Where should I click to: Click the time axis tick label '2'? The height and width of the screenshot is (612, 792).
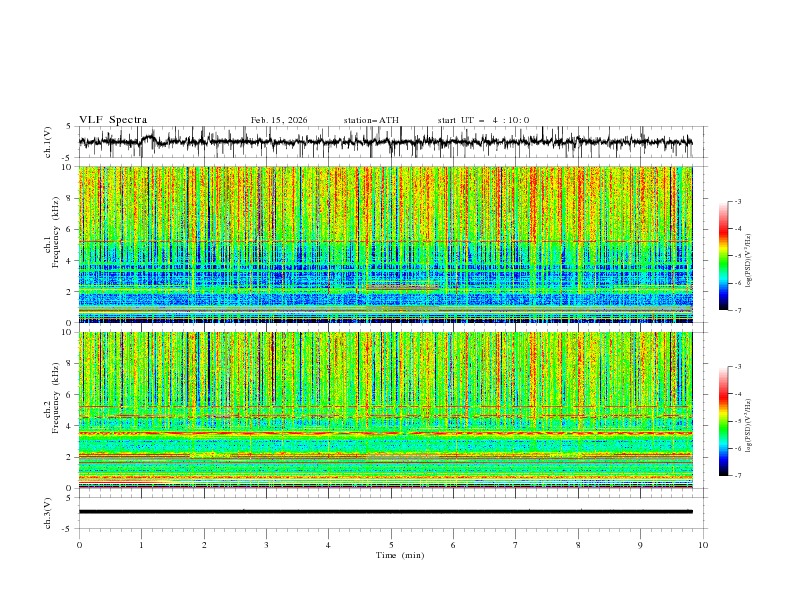pos(204,545)
